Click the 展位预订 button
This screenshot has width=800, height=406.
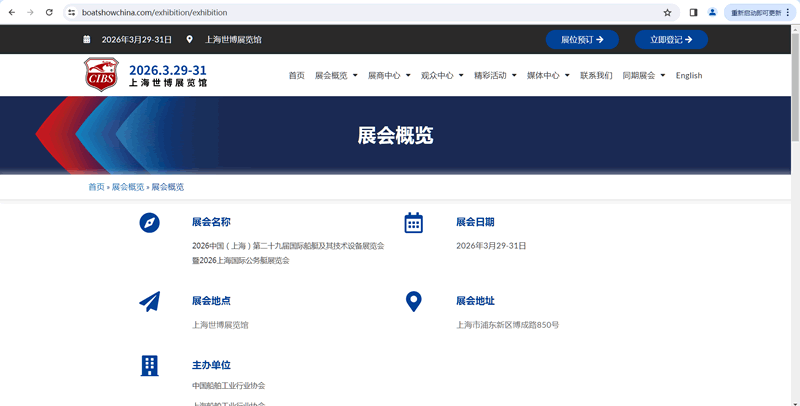[582, 40]
